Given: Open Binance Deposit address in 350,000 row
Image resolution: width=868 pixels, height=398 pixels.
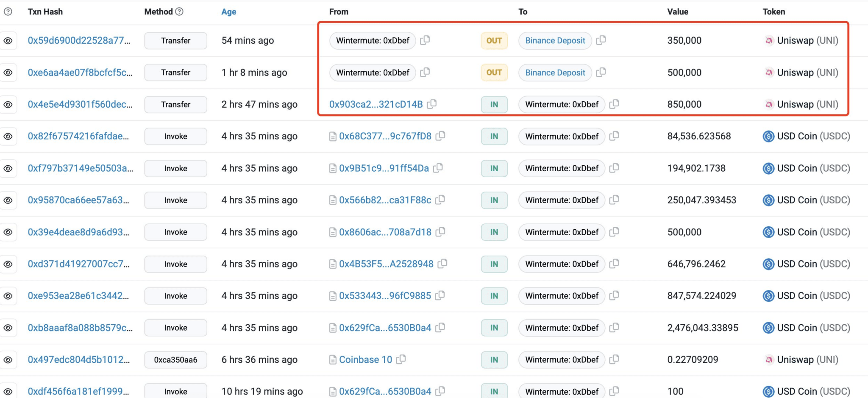Looking at the screenshot, I should [555, 41].
